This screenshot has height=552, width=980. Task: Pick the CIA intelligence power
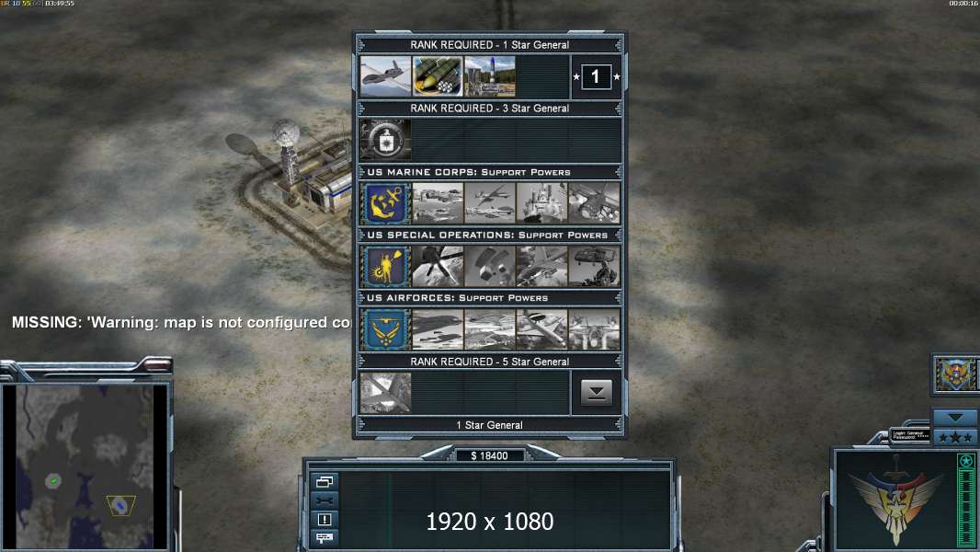[x=385, y=140]
